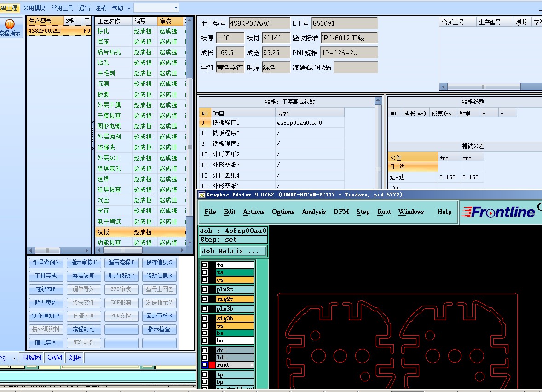The image size is (542, 392).
Task: Select the 铣板 row in process list
Action: point(140,232)
